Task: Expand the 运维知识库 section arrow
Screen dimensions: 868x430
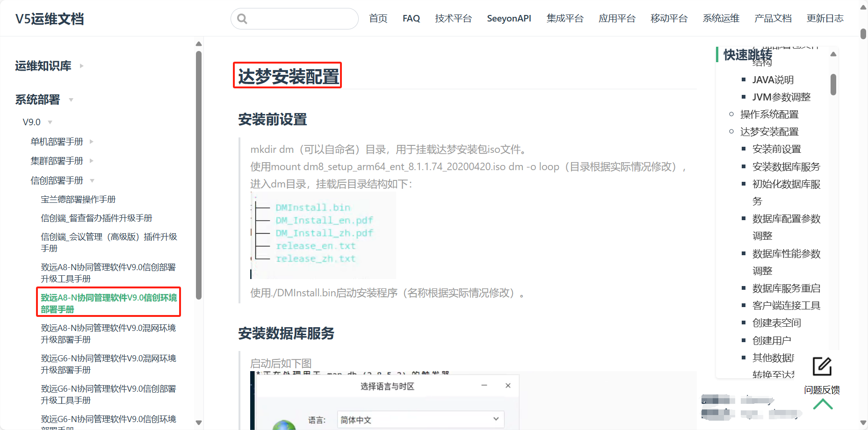Action: pyautogui.click(x=81, y=66)
